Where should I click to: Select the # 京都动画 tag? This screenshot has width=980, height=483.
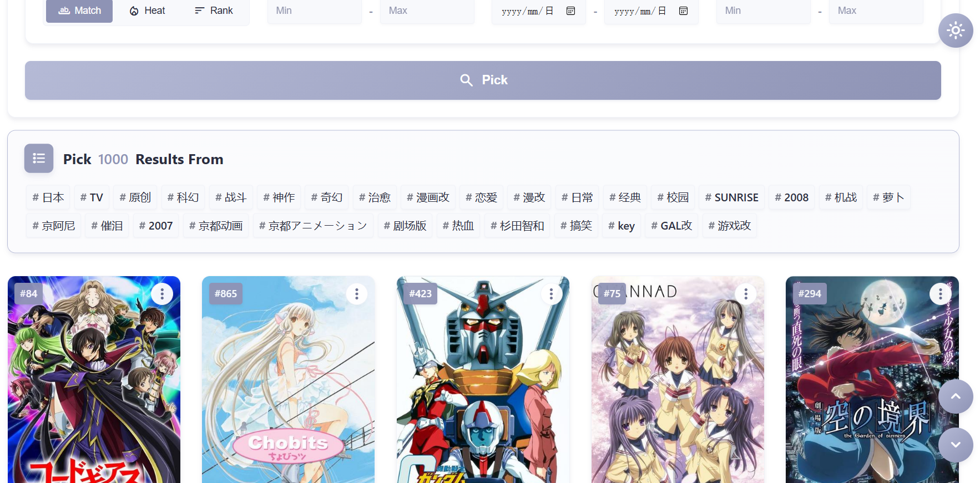click(216, 226)
